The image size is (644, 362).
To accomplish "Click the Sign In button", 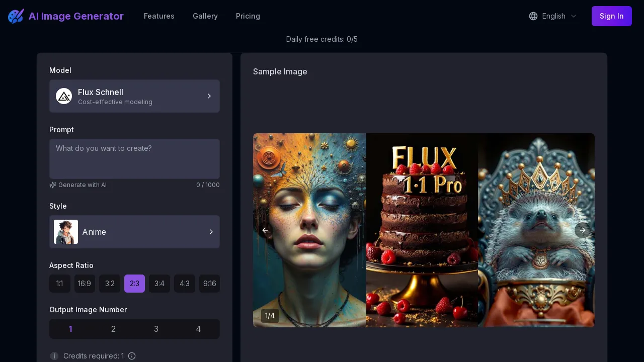I will tap(611, 16).
